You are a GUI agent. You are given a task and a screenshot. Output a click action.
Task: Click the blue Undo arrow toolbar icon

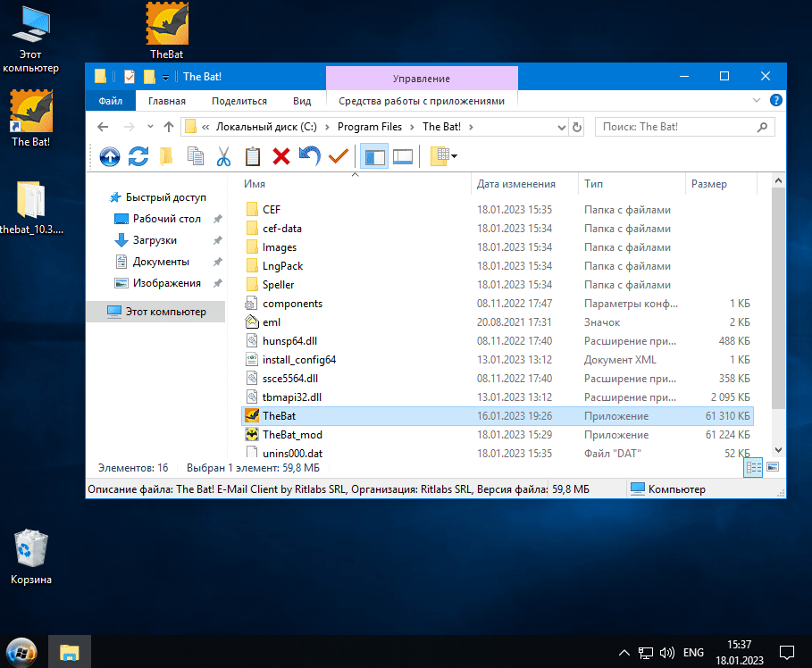coord(310,156)
